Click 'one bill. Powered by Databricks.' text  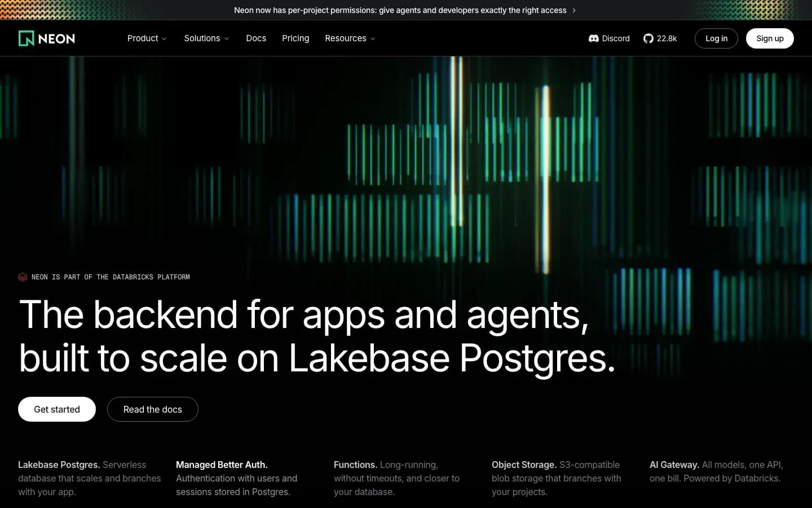(715, 478)
